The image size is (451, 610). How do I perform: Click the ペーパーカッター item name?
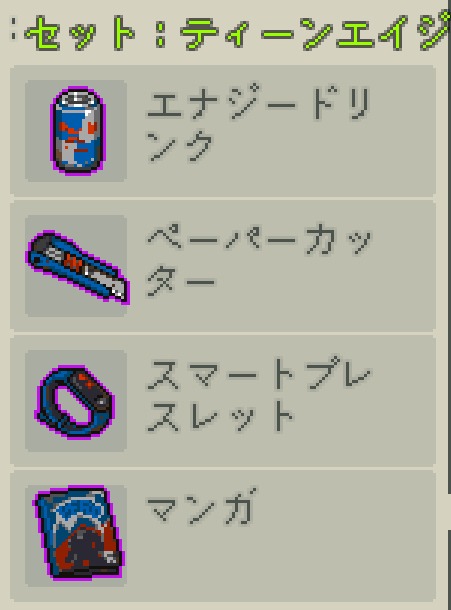coord(260,260)
